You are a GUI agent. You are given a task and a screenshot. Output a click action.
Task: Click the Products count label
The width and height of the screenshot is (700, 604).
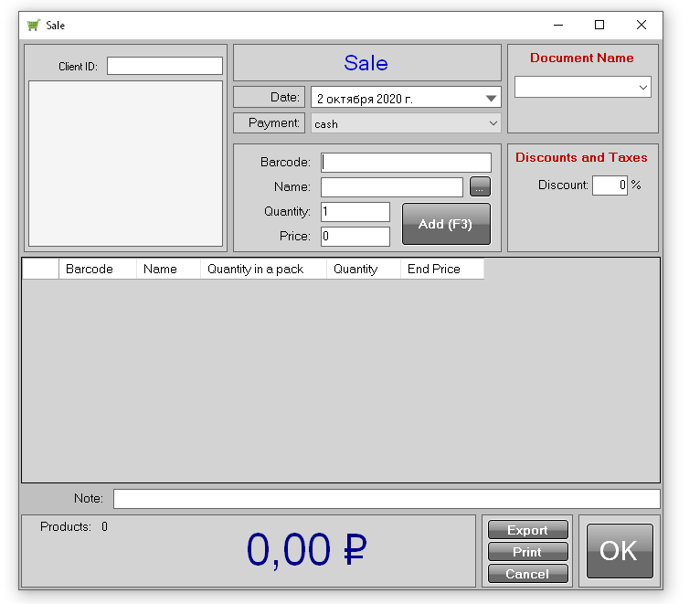(66, 526)
